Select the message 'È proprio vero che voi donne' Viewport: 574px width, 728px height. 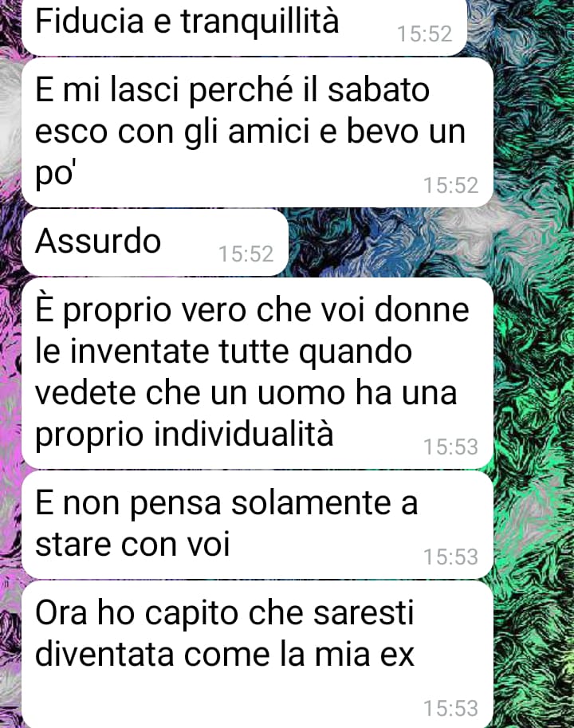(257, 373)
